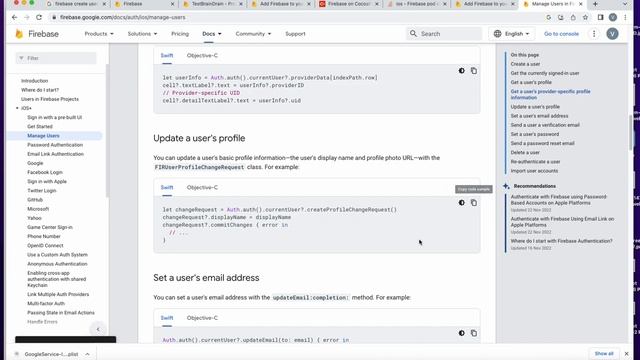The width and height of the screenshot is (640, 360).
Task: Open Phone Number in the sidebar
Action: pyautogui.click(x=44, y=236)
